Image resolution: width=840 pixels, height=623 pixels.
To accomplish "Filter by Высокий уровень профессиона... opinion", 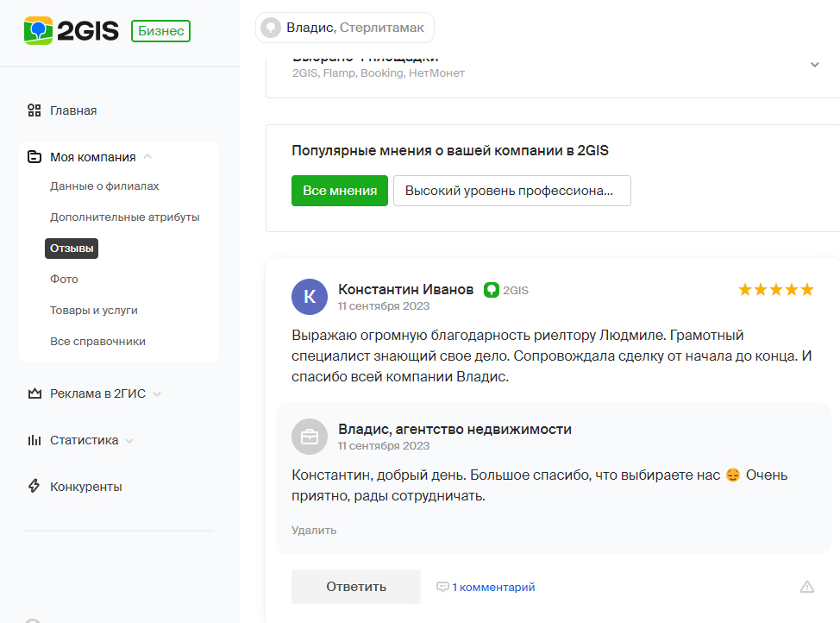I will point(512,191).
